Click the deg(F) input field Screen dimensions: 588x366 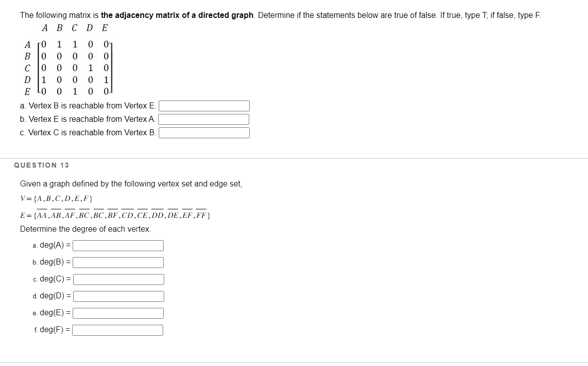117,330
